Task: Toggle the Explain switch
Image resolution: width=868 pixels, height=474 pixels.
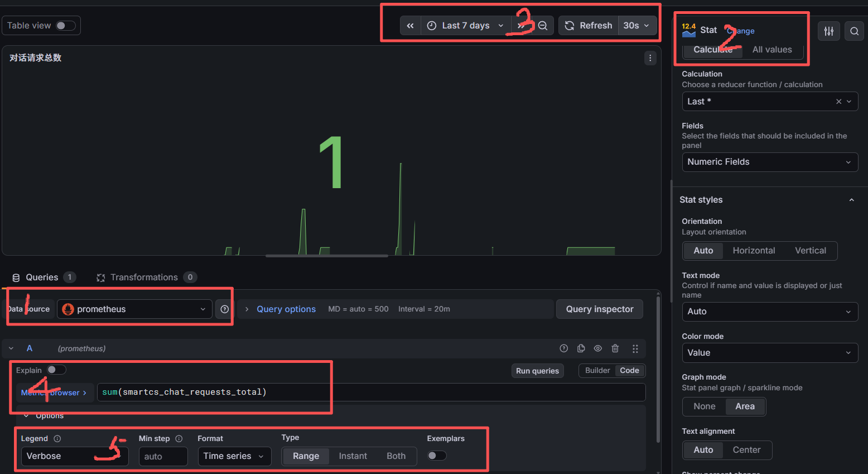Action: tap(56, 370)
